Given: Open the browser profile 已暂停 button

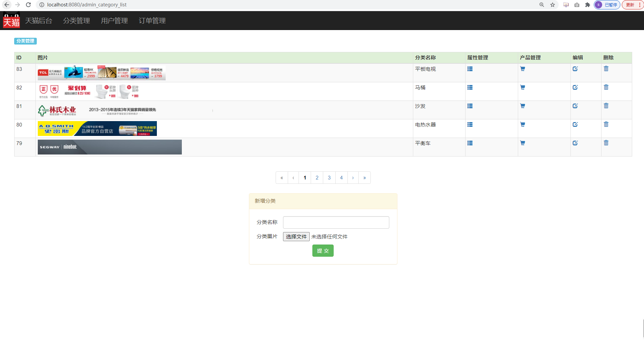Looking at the screenshot, I should coord(607,5).
